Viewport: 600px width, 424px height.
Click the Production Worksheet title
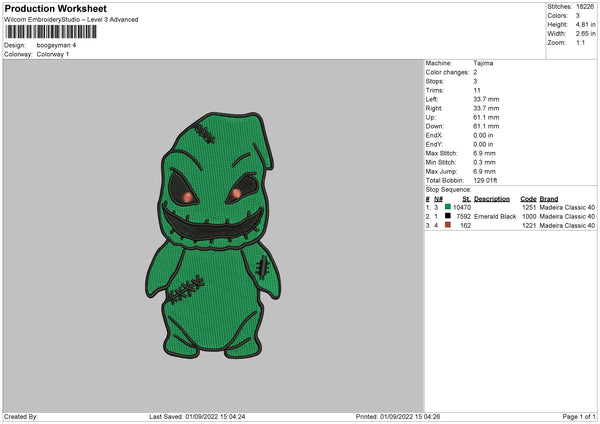point(56,8)
